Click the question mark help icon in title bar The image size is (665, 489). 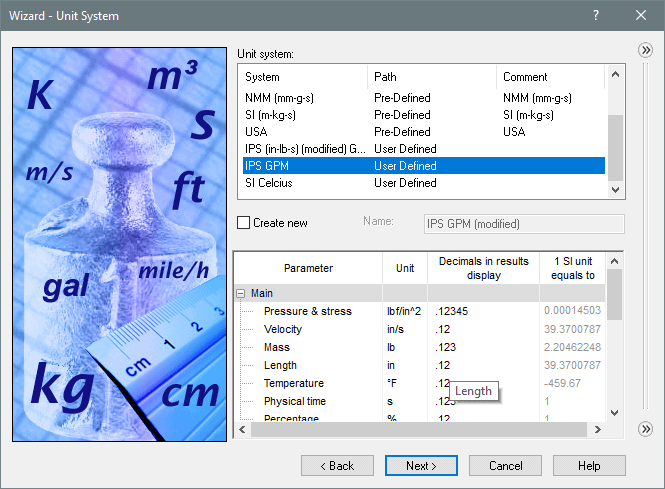[x=596, y=15]
